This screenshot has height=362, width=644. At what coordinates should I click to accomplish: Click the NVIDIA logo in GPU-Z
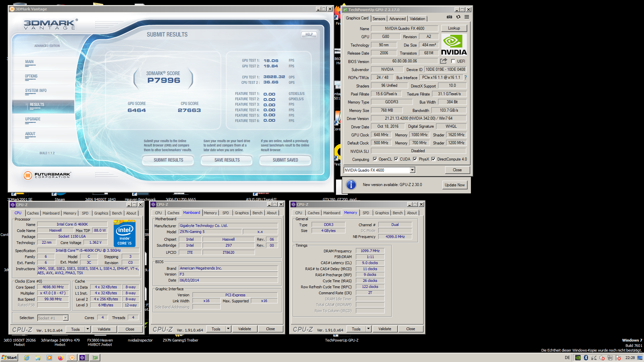[454, 45]
